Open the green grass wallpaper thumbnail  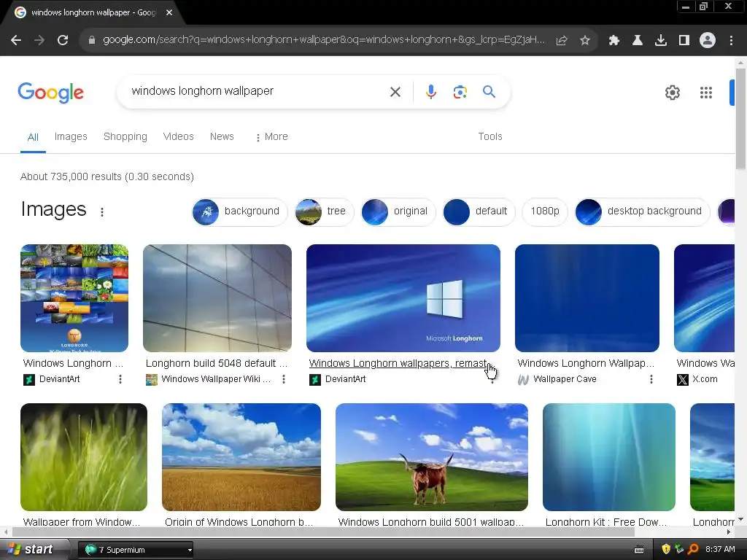pyautogui.click(x=84, y=457)
